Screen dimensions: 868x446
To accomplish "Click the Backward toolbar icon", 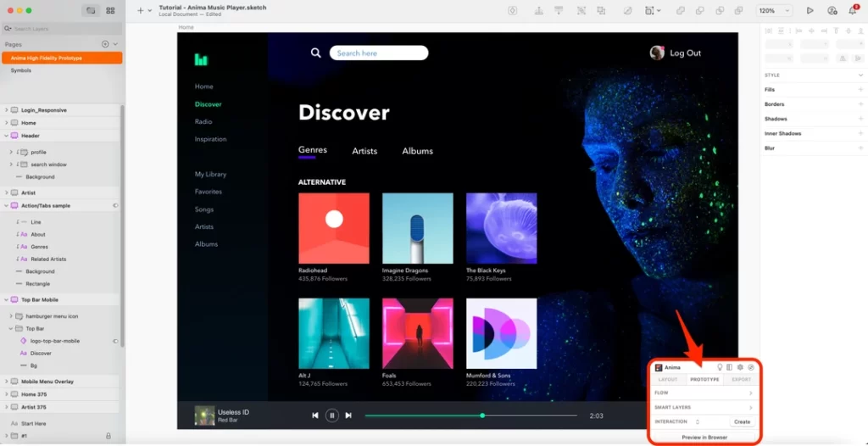I will pos(559,10).
